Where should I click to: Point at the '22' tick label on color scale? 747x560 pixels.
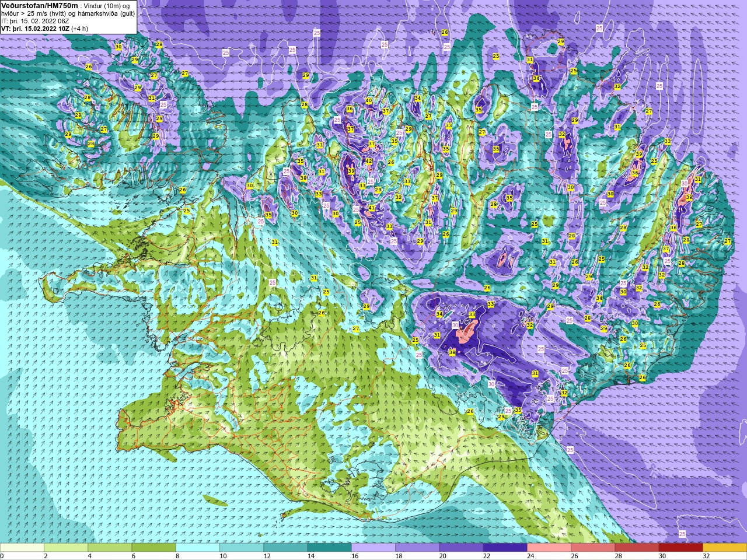pos(486,556)
